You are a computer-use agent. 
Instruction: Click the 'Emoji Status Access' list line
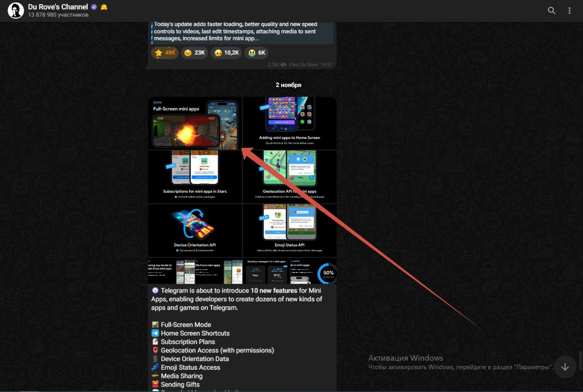click(186, 367)
